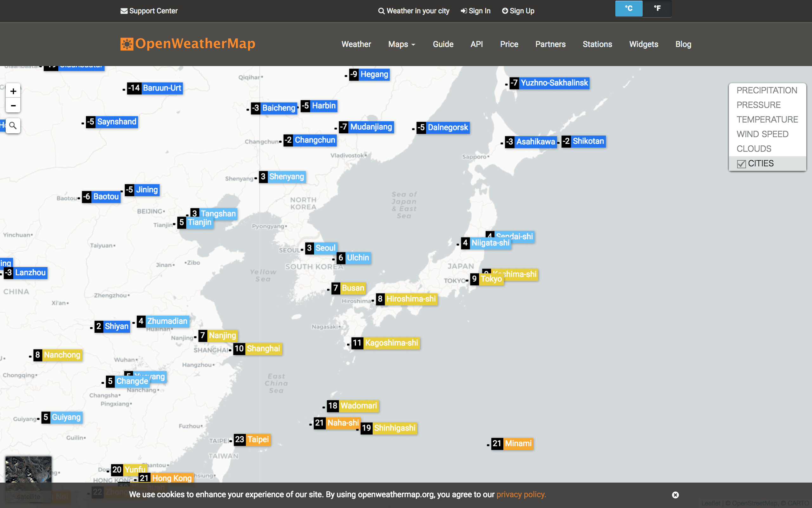The width and height of the screenshot is (812, 508).
Task: Switch units to Celsius
Action: (x=629, y=8)
